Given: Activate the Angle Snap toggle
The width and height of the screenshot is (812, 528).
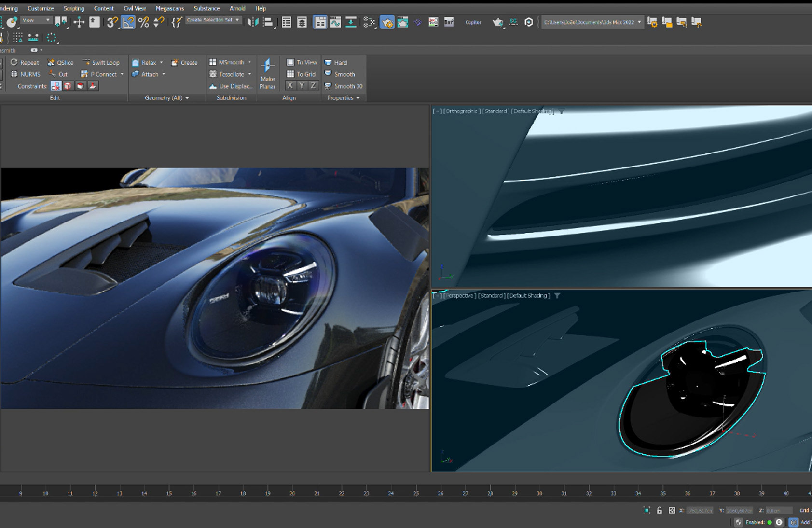Looking at the screenshot, I should click(x=128, y=22).
